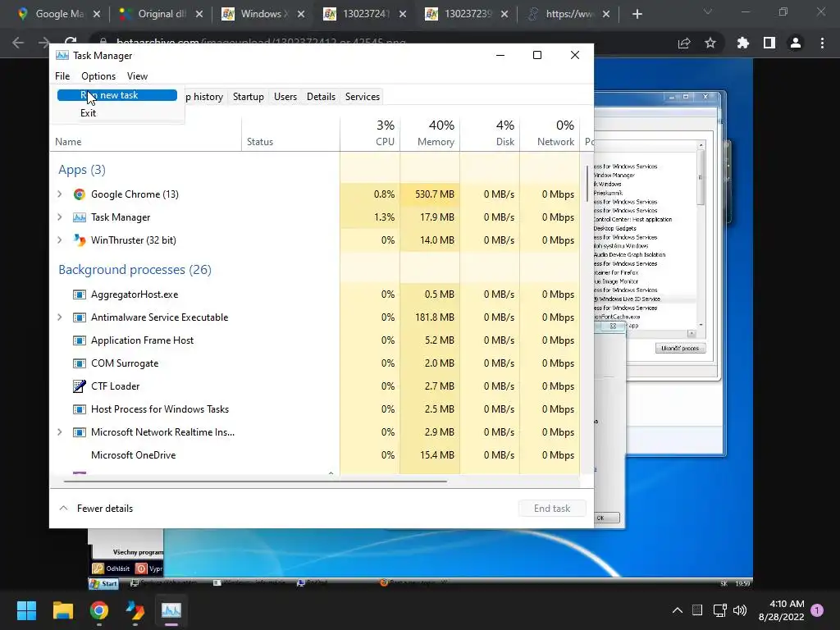Open Google Chrome from the taskbar
Image resolution: width=840 pixels, height=630 pixels.
click(x=99, y=610)
